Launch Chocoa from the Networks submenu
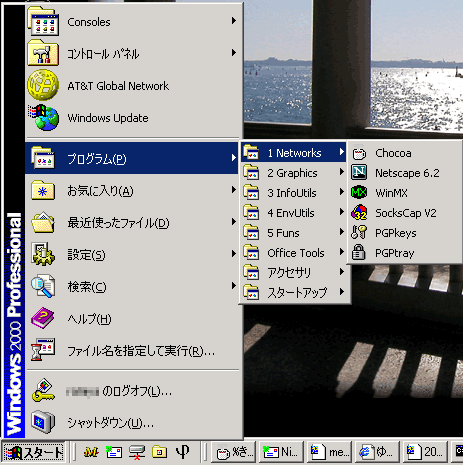This screenshot has height=465, width=463. 404,153
